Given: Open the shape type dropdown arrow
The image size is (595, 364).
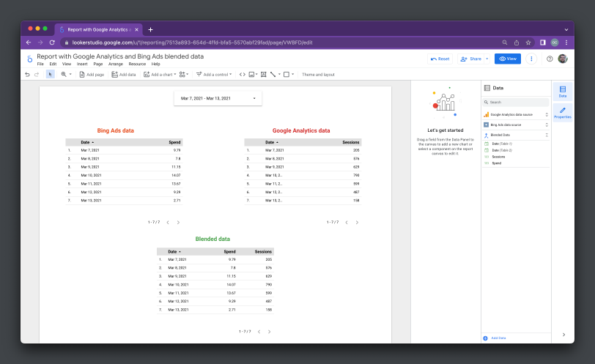Looking at the screenshot, I should click(x=292, y=74).
